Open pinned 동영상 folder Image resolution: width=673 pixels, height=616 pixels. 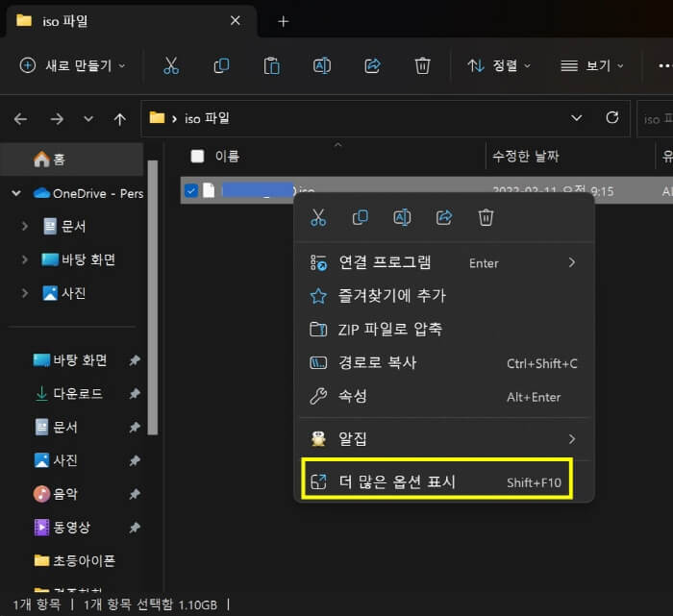click(71, 528)
